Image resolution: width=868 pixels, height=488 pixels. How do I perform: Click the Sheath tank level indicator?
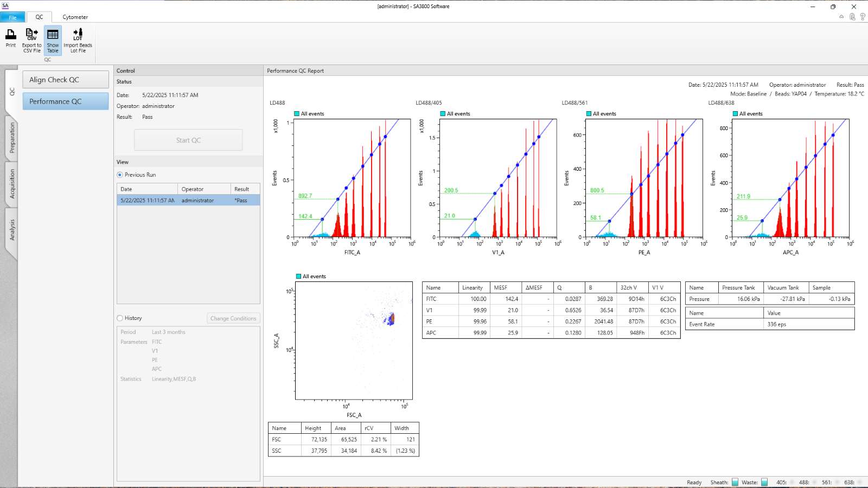[x=735, y=482]
